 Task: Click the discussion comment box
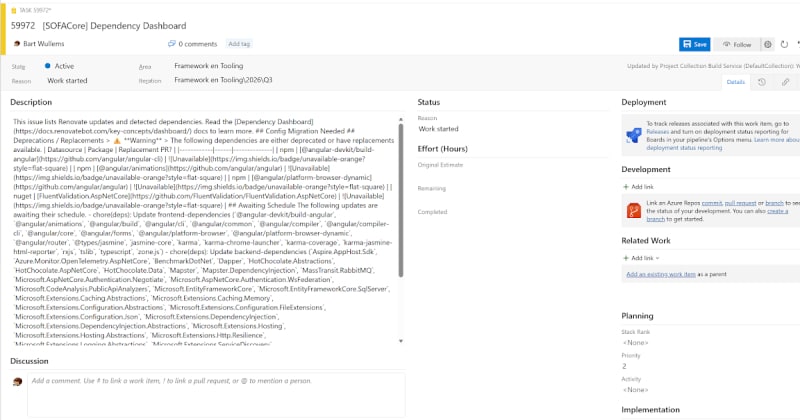tap(216, 395)
